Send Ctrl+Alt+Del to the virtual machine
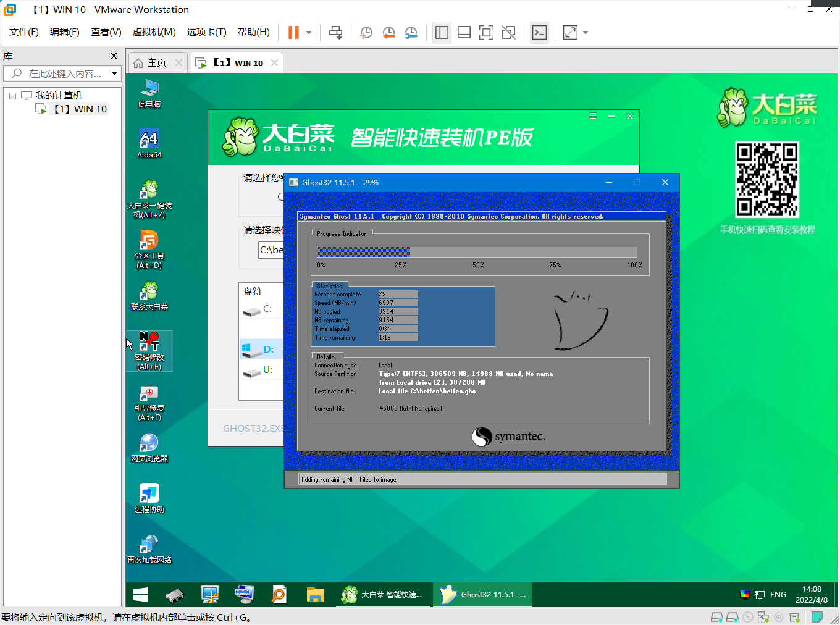The height and width of the screenshot is (625, 840). 335,32
